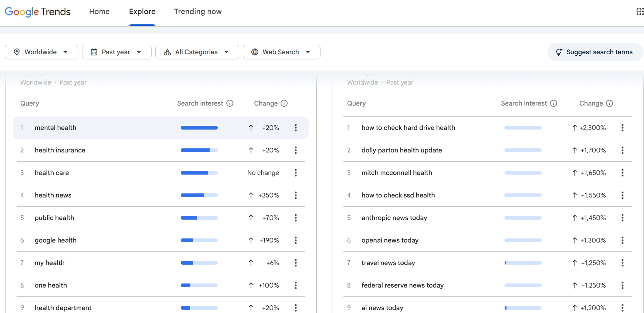
Task: Open more options for mental health row
Action: click(296, 128)
